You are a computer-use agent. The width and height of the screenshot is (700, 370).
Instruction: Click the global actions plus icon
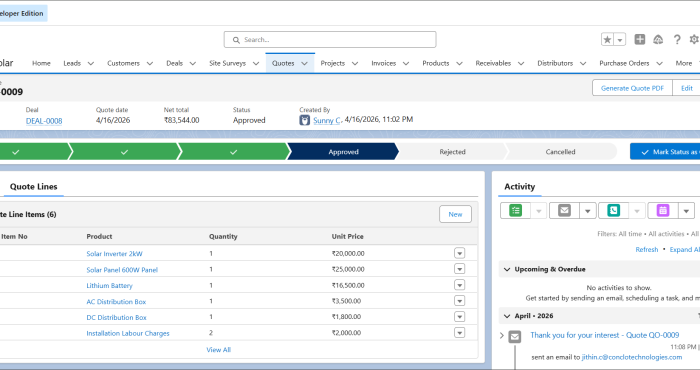point(640,39)
